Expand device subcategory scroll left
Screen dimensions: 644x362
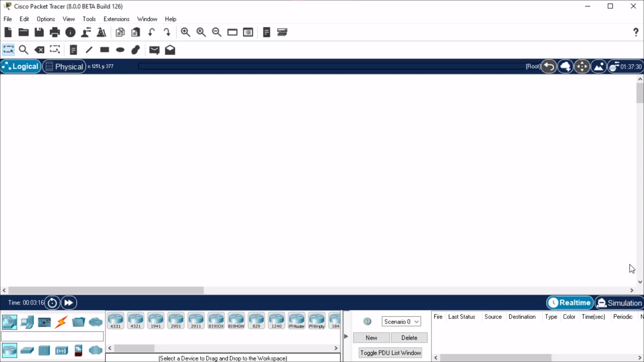(109, 349)
